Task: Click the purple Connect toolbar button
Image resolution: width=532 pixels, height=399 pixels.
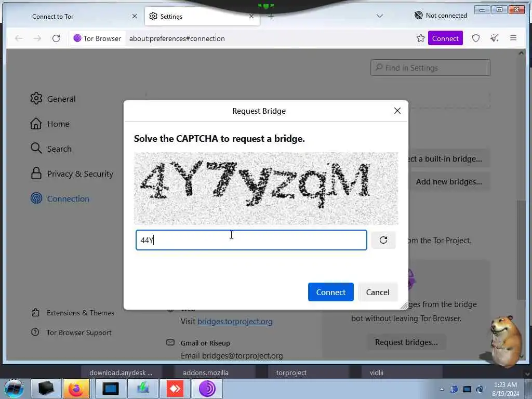Action: 445,38
